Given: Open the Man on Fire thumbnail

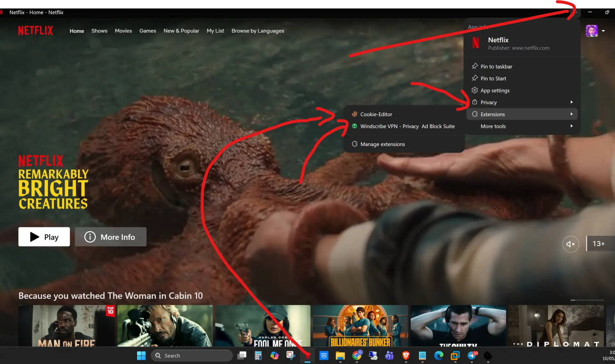Looking at the screenshot, I should [67, 326].
